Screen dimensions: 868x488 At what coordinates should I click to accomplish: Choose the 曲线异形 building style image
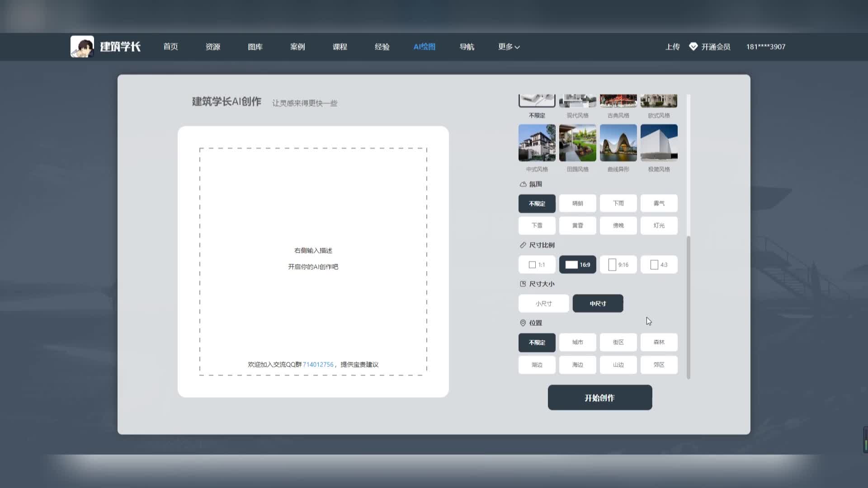(x=618, y=143)
